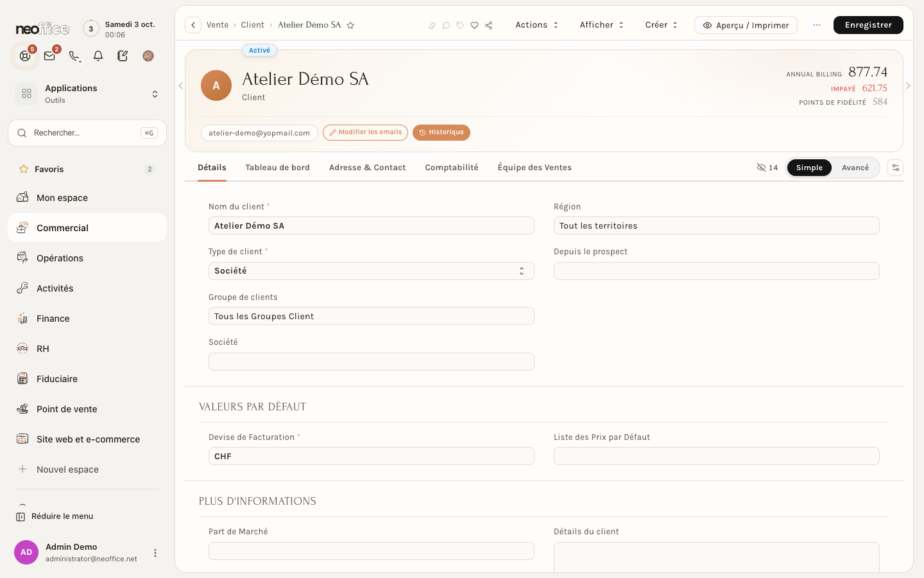Viewport: 924px width, 578px height.
Task: Click the paperclip attachments icon
Action: (x=432, y=26)
